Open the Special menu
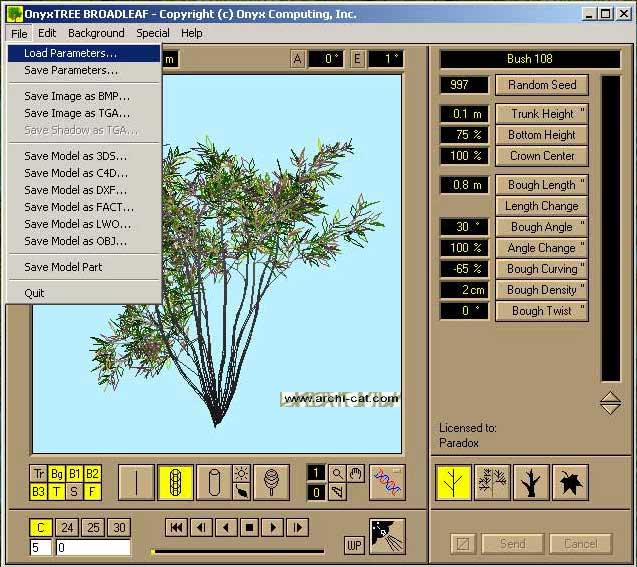Image resolution: width=637 pixels, height=567 pixels. pyautogui.click(x=153, y=33)
